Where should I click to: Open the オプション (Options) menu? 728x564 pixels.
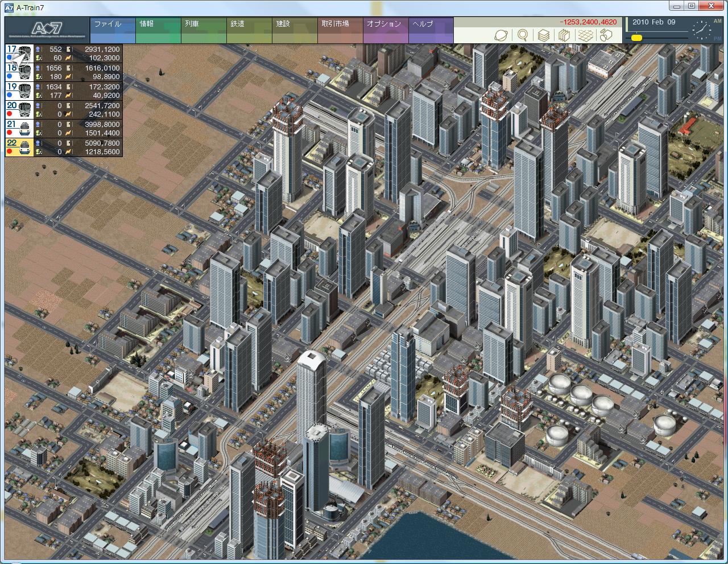click(x=386, y=30)
